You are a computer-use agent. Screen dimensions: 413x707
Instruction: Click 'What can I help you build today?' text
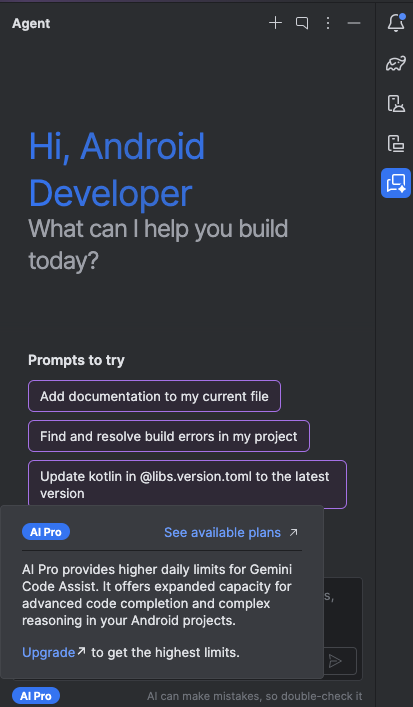158,245
